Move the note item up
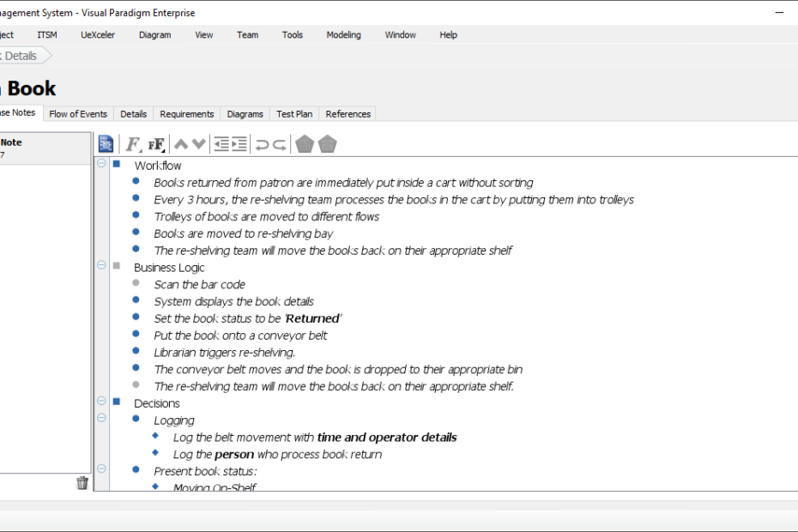Image resolution: width=798 pixels, height=532 pixels. point(181,144)
